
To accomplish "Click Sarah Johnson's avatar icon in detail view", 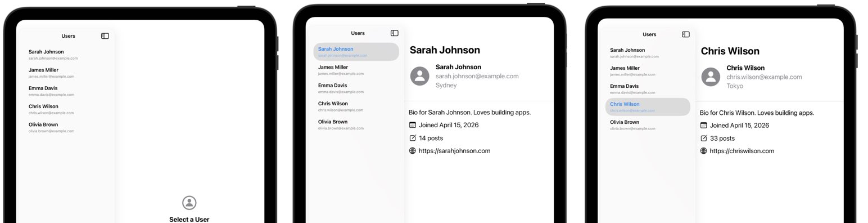I will pos(420,76).
